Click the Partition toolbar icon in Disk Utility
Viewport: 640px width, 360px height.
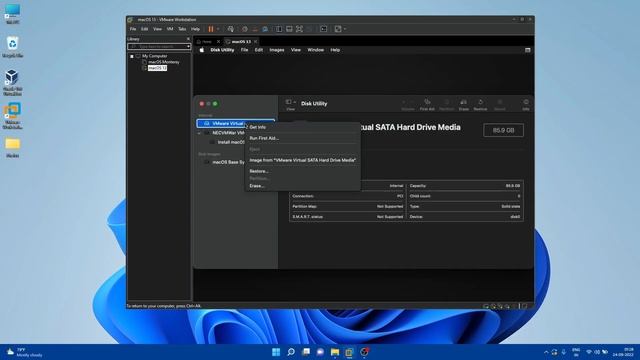(447, 104)
